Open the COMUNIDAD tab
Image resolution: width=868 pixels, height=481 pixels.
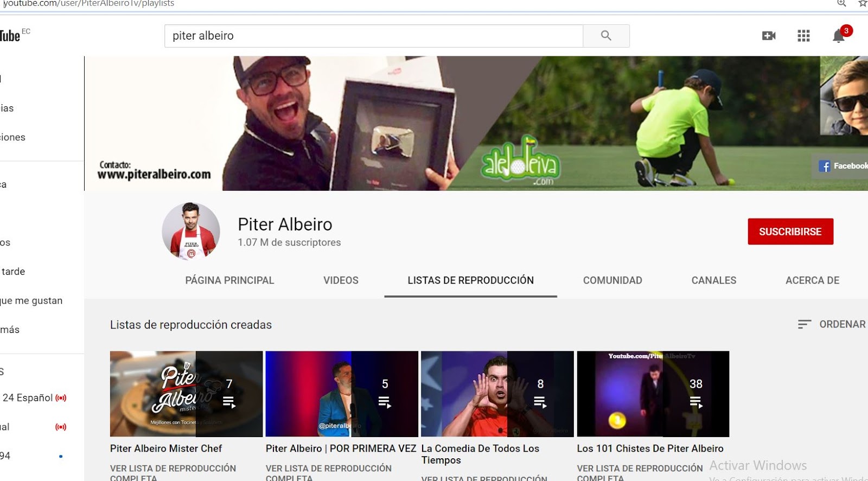[x=612, y=280]
